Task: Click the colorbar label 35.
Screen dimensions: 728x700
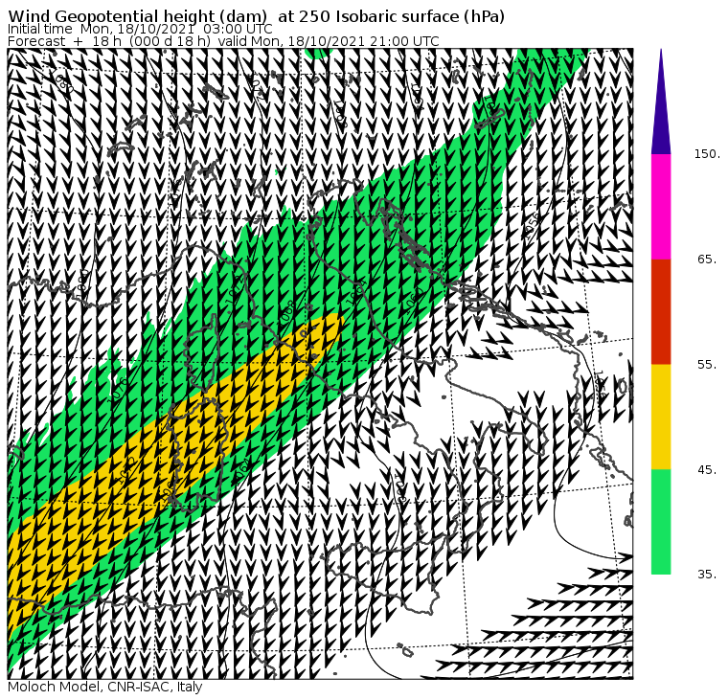Action: tap(707, 575)
